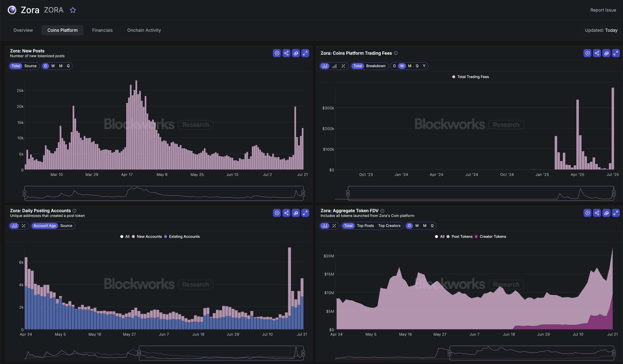The height and width of the screenshot is (364, 623).
Task: Switch Daily Posting Accounts to percent-change view
Action: coord(23,226)
